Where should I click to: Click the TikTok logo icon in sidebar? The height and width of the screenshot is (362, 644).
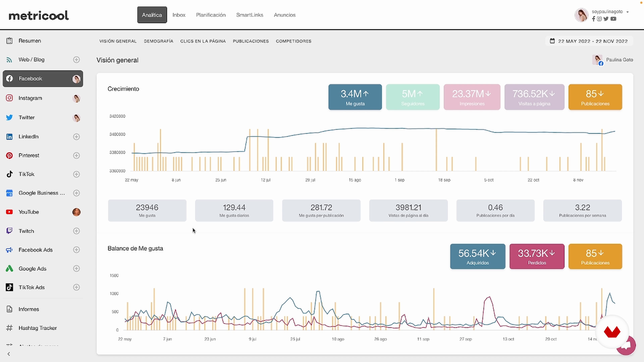tap(9, 174)
